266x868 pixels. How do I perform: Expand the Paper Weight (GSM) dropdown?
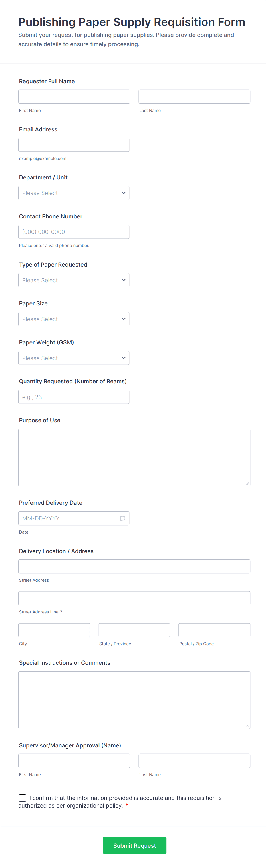click(74, 358)
